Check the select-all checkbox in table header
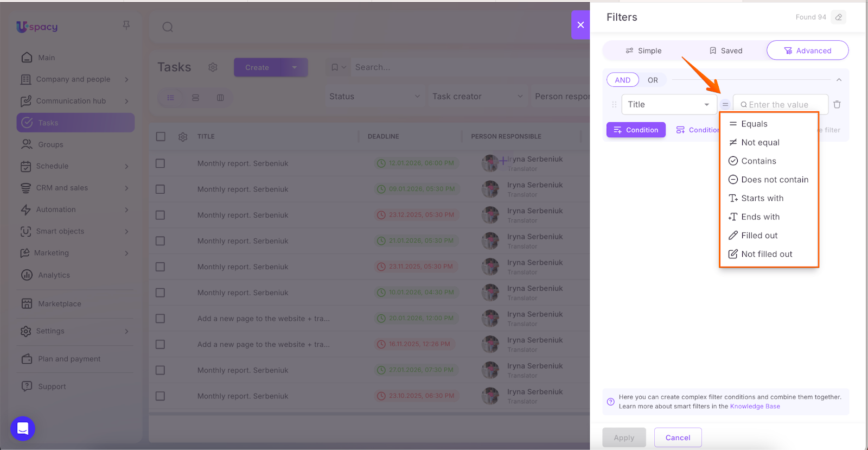Screen dimensions: 868x450 click(x=161, y=137)
